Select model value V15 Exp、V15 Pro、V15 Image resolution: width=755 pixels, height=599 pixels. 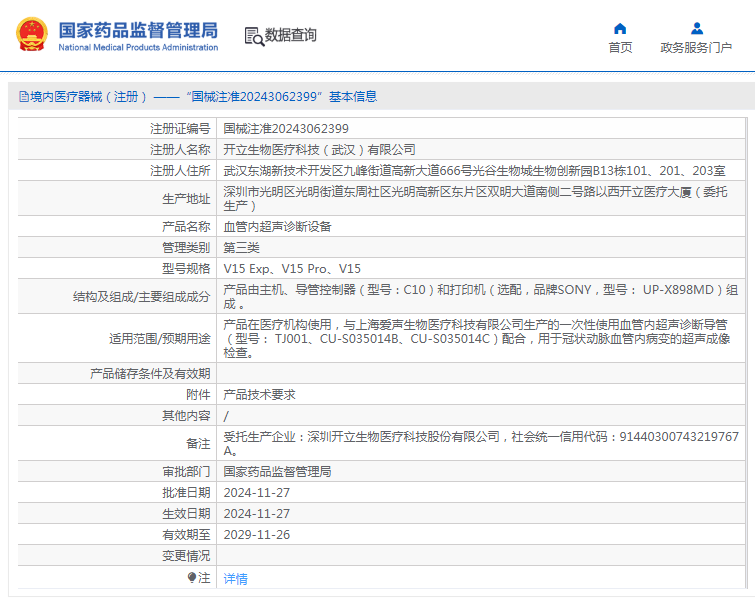click(x=292, y=269)
